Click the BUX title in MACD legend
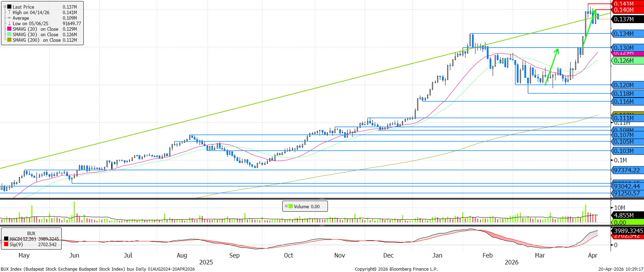Viewport: 644px width, 272px height. pos(31,233)
